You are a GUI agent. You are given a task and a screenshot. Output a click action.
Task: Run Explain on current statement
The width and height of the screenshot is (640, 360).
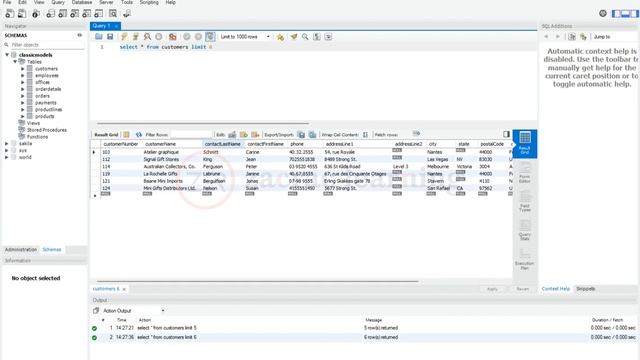point(147,37)
